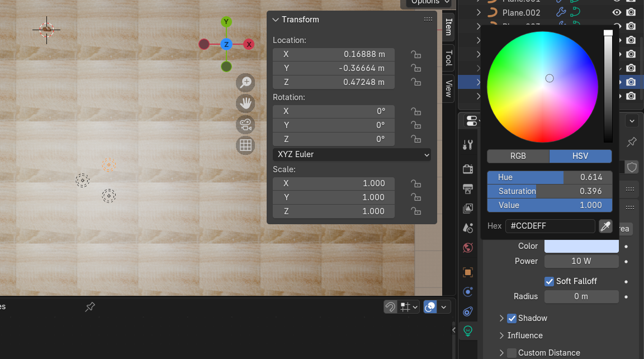Open the Object Data light properties tab
Screen dimensions: 644x359
point(468,330)
